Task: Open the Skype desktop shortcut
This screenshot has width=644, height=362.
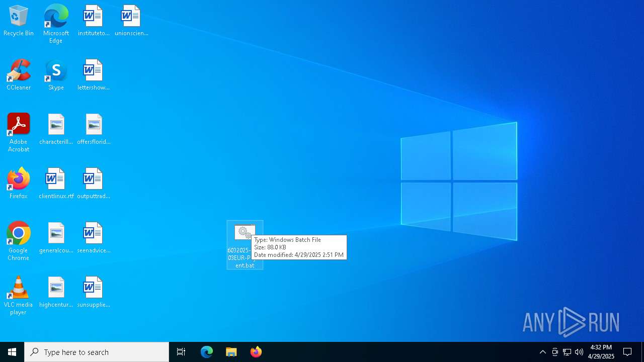Action: pyautogui.click(x=56, y=75)
